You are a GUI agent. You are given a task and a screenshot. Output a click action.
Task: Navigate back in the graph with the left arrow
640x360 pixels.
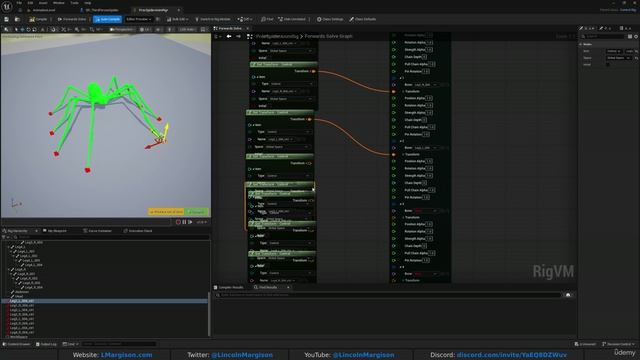click(x=229, y=36)
